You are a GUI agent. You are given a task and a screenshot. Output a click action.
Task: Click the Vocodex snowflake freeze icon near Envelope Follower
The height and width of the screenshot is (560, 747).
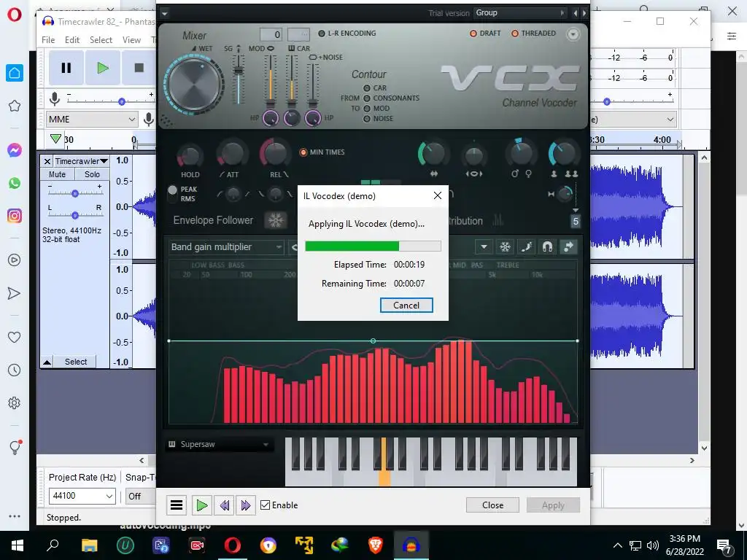coord(275,220)
